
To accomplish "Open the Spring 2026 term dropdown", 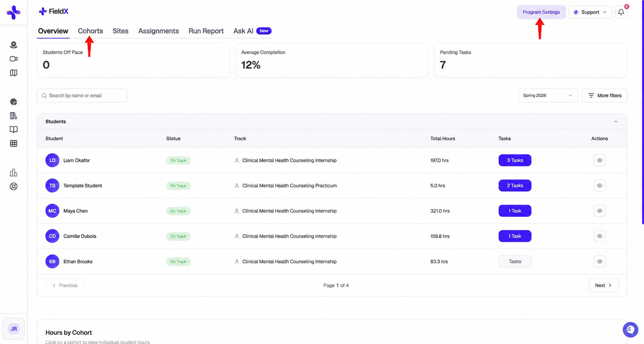I will (548, 95).
